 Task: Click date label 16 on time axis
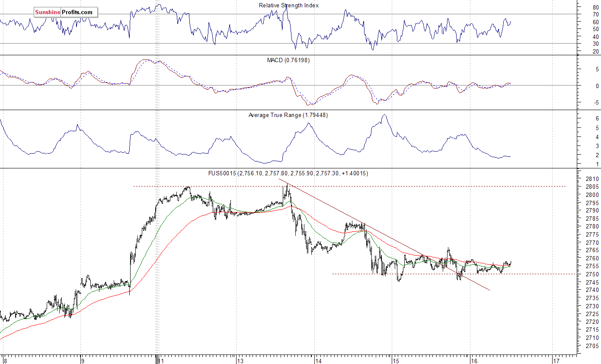pyautogui.click(x=474, y=360)
